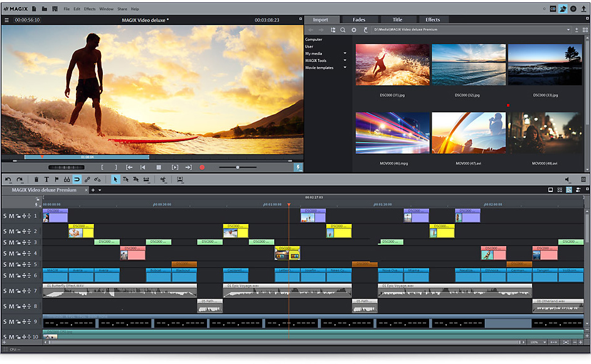This screenshot has width=591, height=364.
Task: Select the DSC000 (31).jpg surfer thumbnail
Action: pos(392,65)
